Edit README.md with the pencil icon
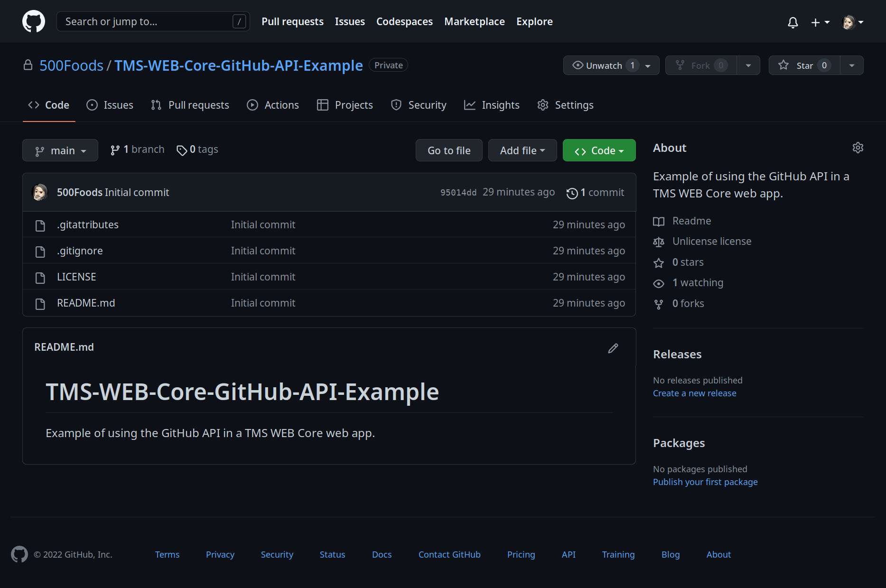 tap(613, 348)
